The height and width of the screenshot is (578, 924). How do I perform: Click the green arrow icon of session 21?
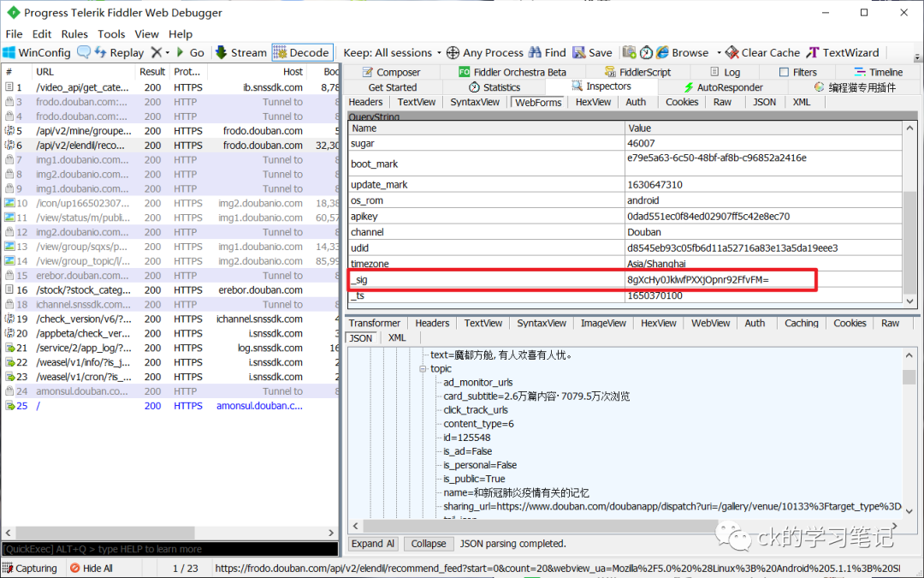pos(9,348)
